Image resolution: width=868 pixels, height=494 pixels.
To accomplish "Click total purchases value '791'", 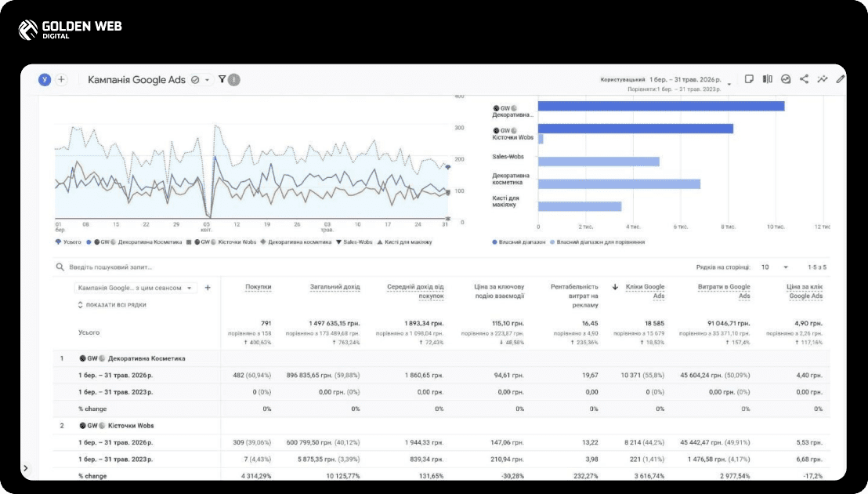I will coord(266,323).
